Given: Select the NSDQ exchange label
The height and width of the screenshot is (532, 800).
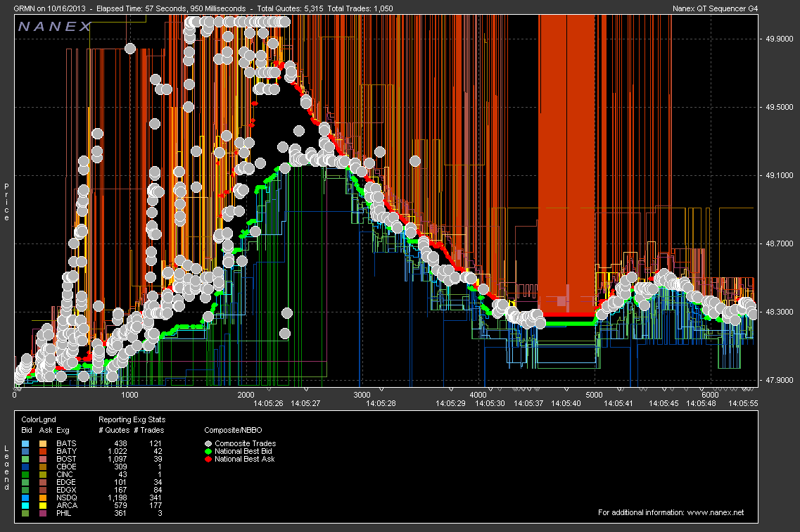Looking at the screenshot, I should (67, 498).
